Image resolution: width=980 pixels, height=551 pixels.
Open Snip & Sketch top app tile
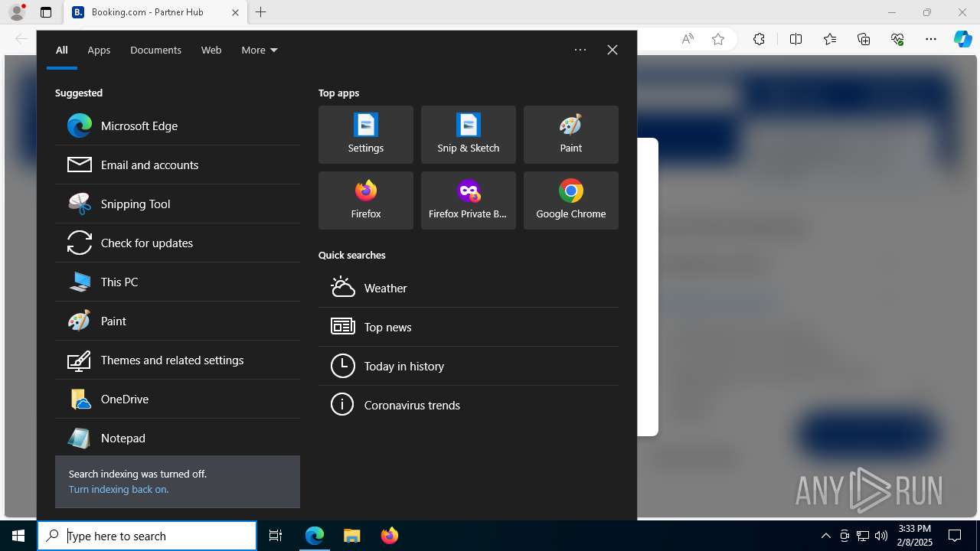point(469,135)
